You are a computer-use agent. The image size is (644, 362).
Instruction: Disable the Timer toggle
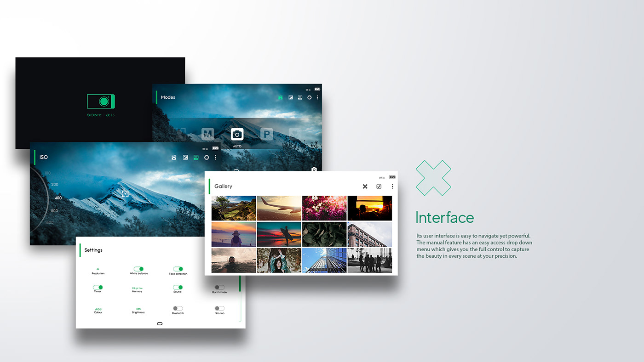point(98,287)
